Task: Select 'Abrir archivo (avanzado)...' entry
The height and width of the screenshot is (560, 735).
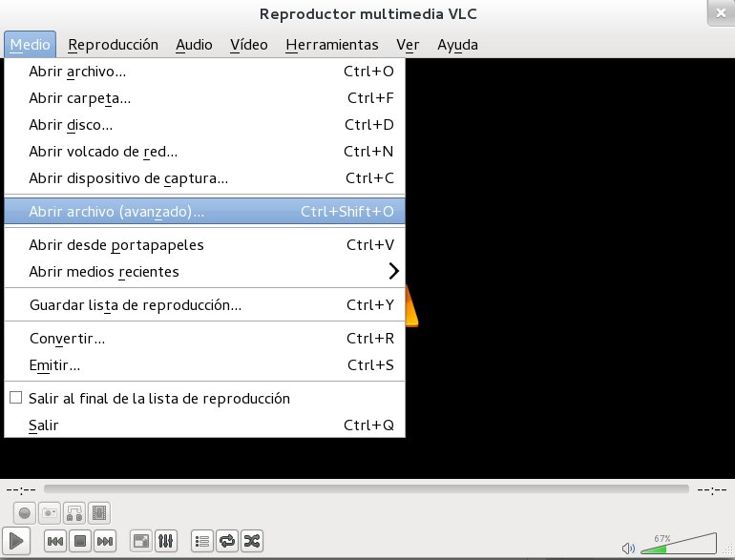Action: pos(205,212)
